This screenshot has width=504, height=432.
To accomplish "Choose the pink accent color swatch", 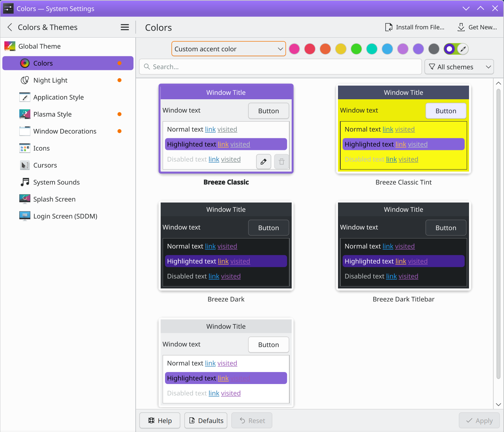I will (x=294, y=49).
